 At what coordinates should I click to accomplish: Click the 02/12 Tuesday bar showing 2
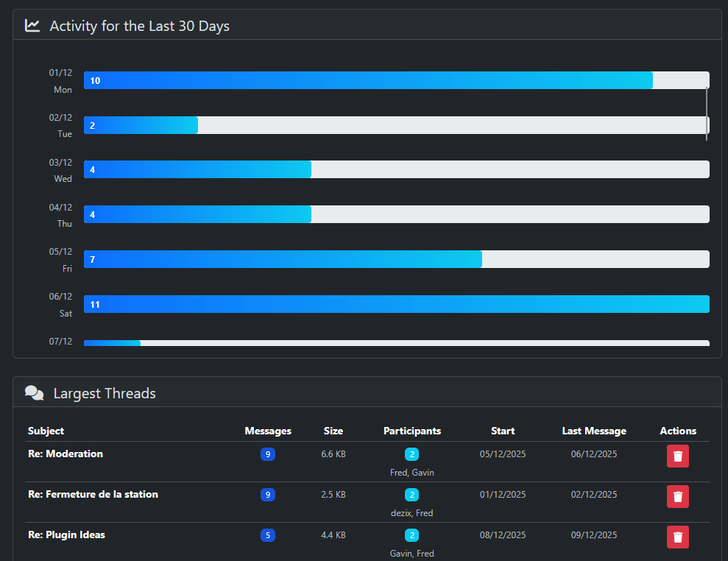[141, 125]
